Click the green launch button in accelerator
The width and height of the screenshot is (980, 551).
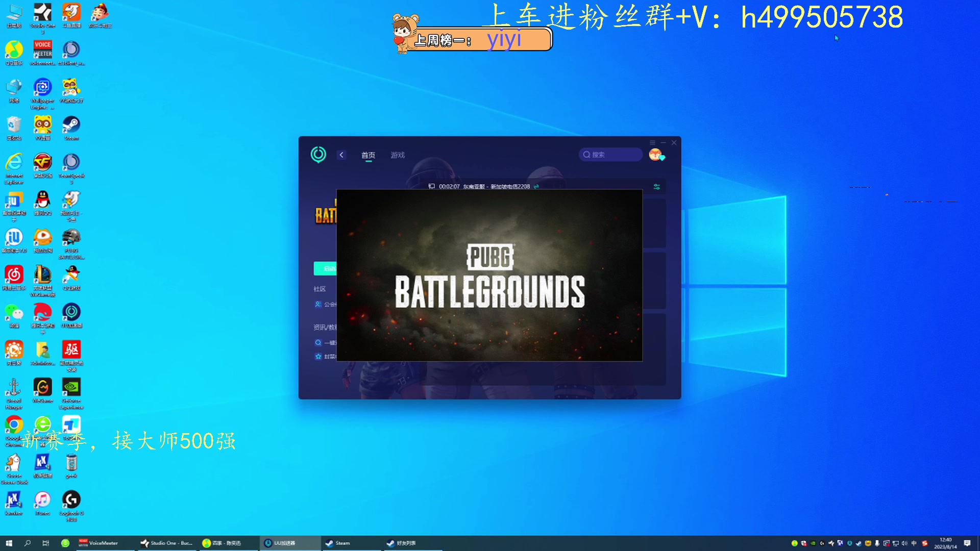[x=325, y=268]
